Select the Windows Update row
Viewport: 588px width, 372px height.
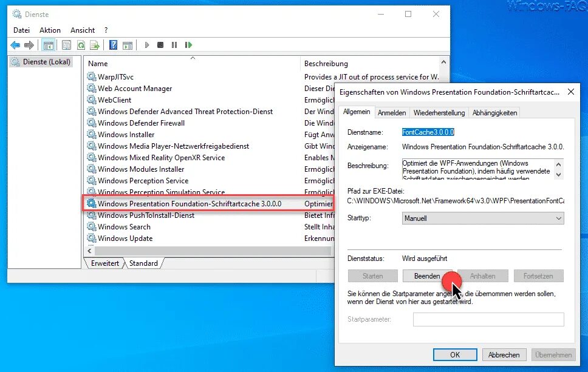click(x=209, y=238)
